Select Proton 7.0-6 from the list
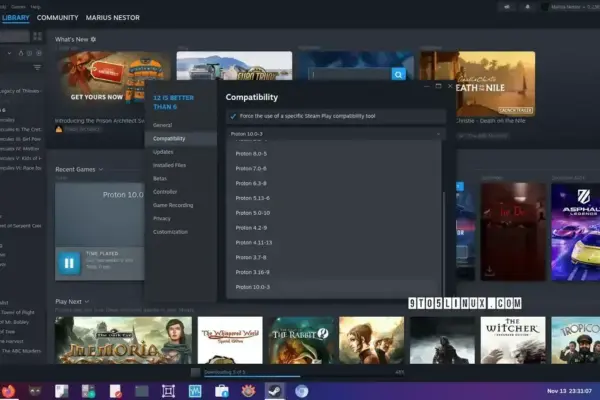 [334, 168]
